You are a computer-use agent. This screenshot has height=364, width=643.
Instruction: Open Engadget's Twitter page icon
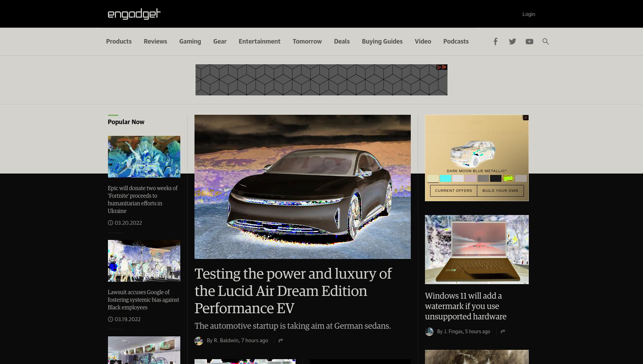pos(512,41)
